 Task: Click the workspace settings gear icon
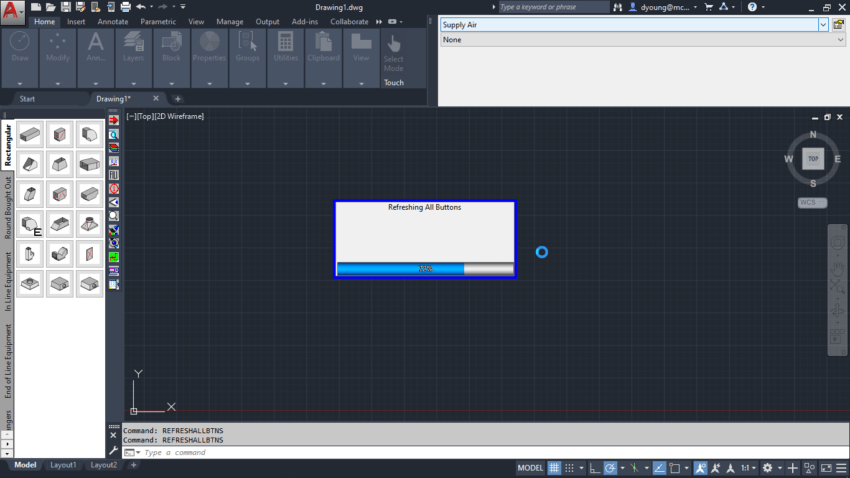coord(768,468)
